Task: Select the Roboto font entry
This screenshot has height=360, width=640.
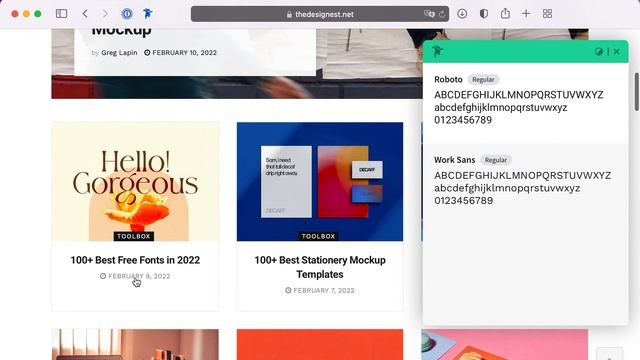Action: 525,102
